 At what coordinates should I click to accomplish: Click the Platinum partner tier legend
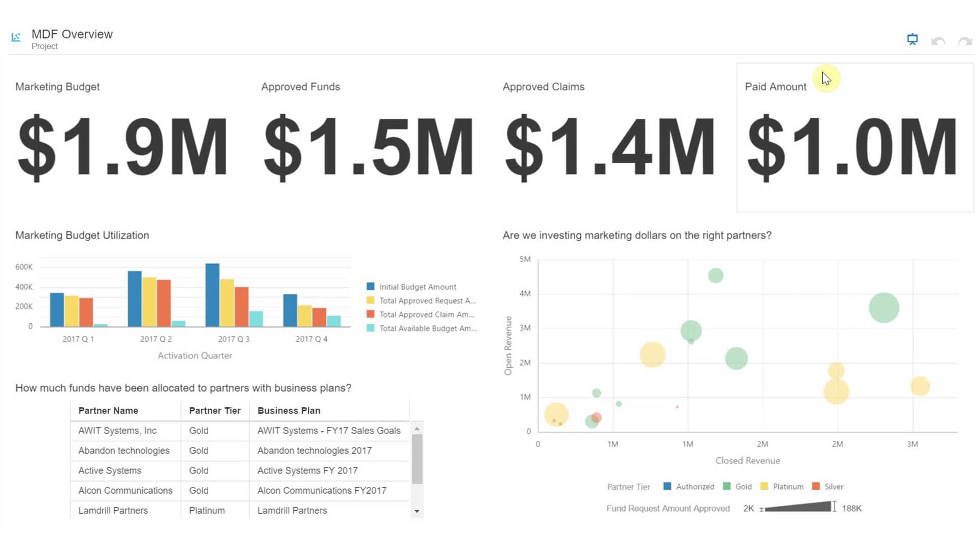[782, 487]
